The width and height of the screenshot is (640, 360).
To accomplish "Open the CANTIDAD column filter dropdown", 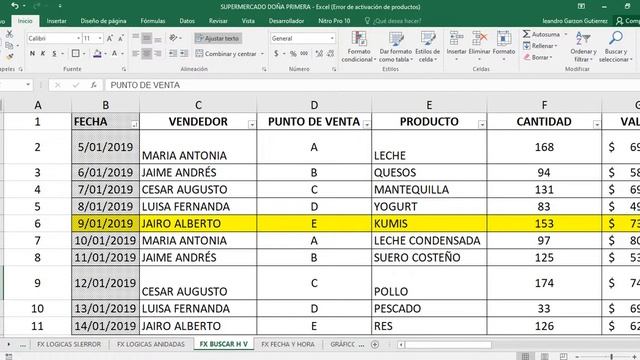I will coord(597,124).
